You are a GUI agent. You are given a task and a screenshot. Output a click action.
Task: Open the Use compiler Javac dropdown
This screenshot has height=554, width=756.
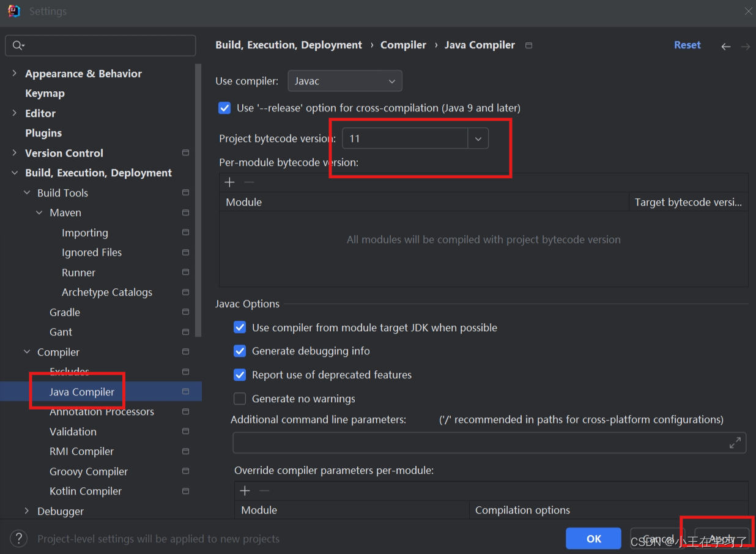[345, 81]
